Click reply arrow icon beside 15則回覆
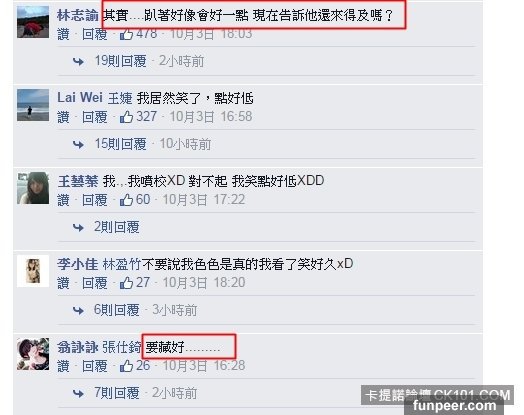The height and width of the screenshot is (415, 524). (x=78, y=144)
